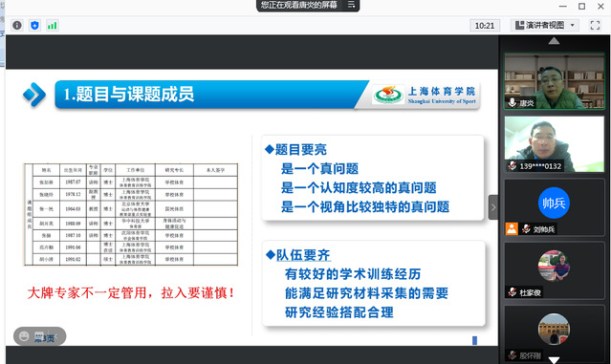Click the 10:21 meeting timer

point(485,26)
